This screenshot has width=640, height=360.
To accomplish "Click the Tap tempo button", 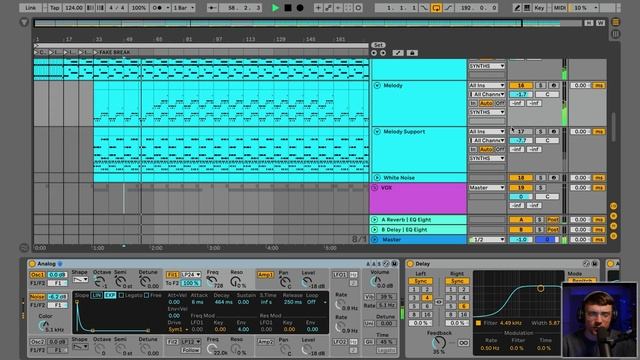I will tap(55, 8).
